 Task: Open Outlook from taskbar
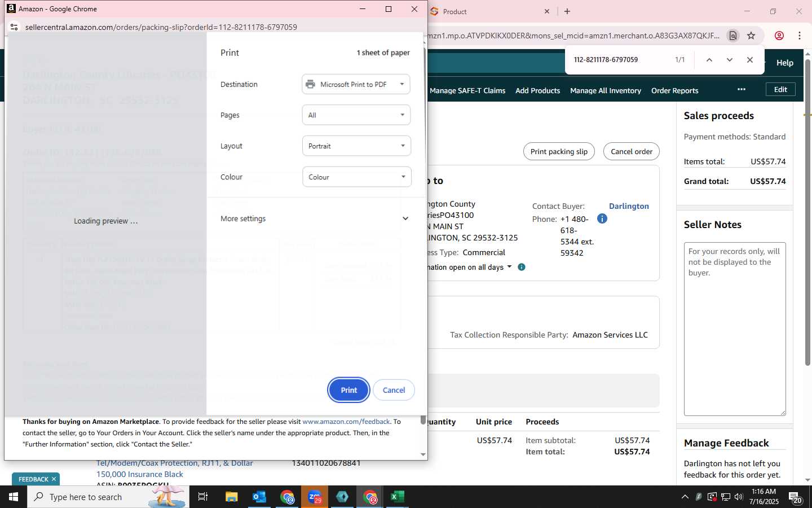pos(259,497)
